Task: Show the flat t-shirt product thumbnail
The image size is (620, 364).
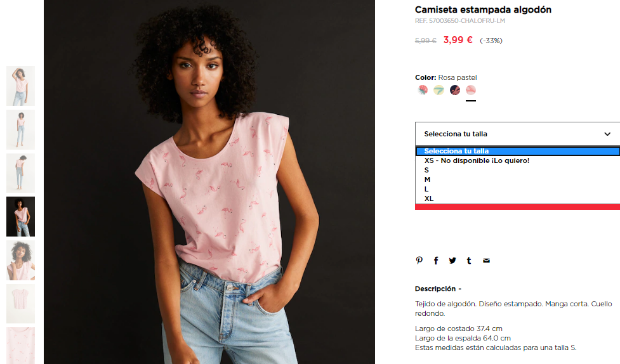Action: (x=20, y=304)
